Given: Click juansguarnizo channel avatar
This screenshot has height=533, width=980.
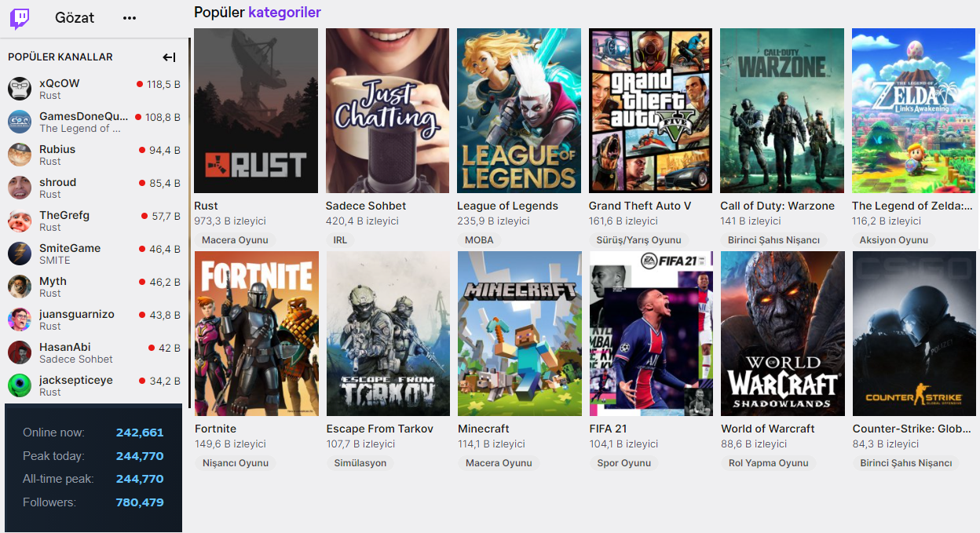Looking at the screenshot, I should 20,319.
